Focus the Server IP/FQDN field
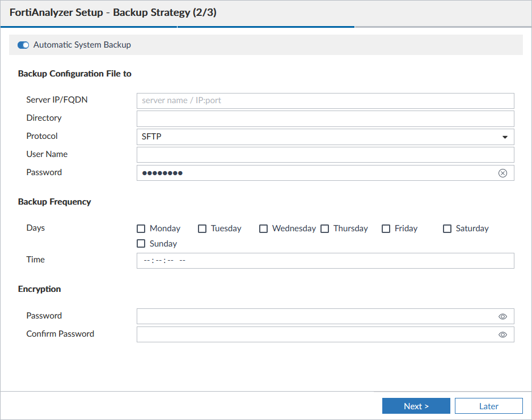 (325, 101)
